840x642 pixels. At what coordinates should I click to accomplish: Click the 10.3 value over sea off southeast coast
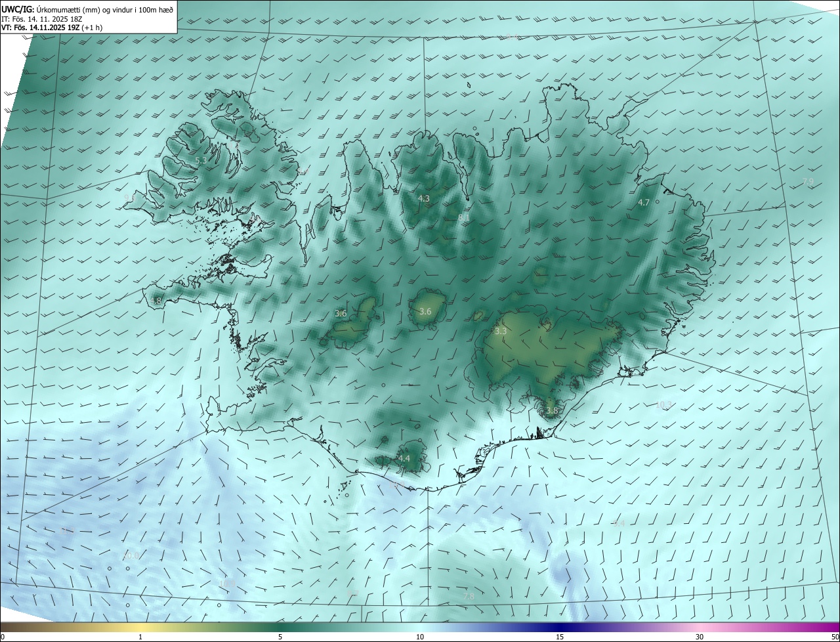664,405
